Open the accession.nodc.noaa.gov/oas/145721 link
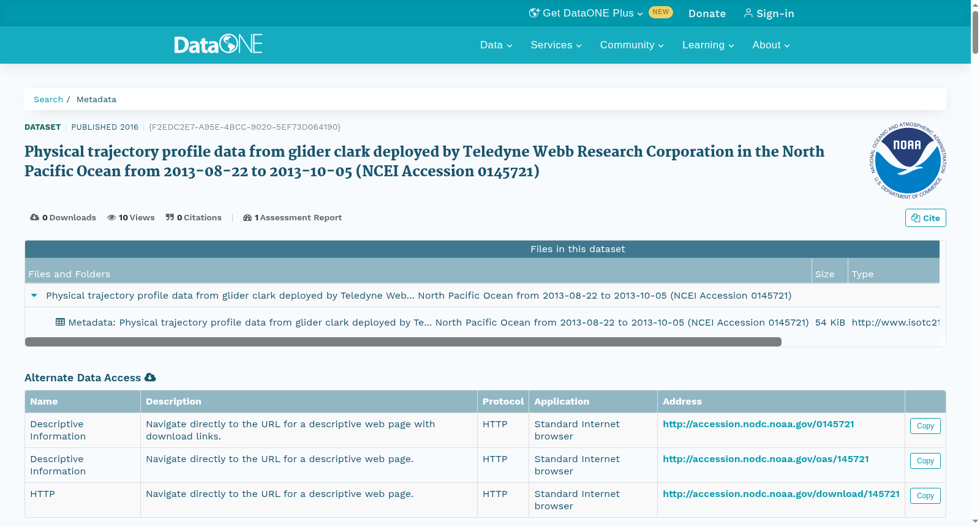 [x=766, y=459]
